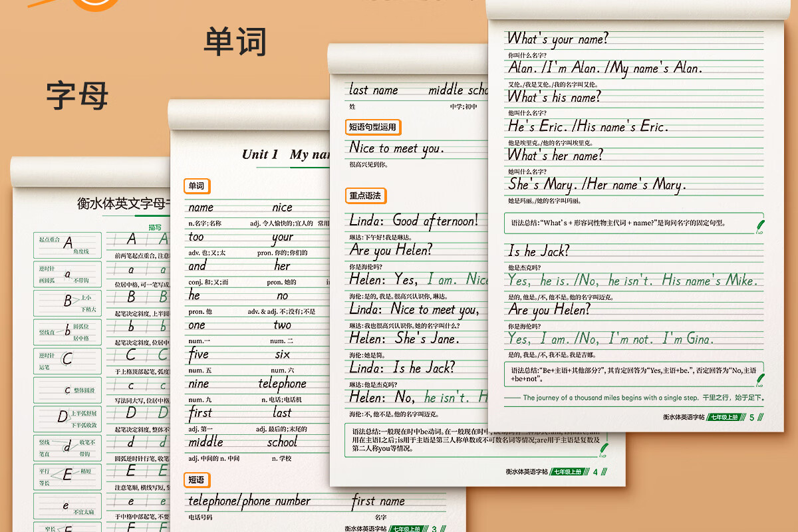This screenshot has width=798, height=532.
Task: Click the quill icon beside the What's grammar note
Action: [760, 226]
